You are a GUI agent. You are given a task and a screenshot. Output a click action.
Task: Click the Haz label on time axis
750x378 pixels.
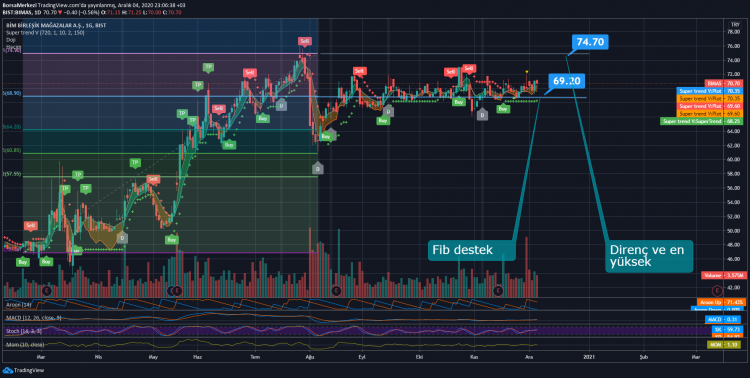[197, 357]
